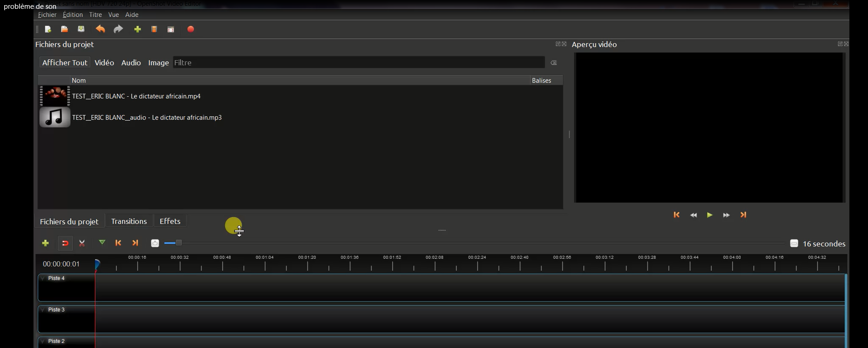868x348 pixels.
Task: Float the Aperçu vidéo panel
Action: click(840, 44)
